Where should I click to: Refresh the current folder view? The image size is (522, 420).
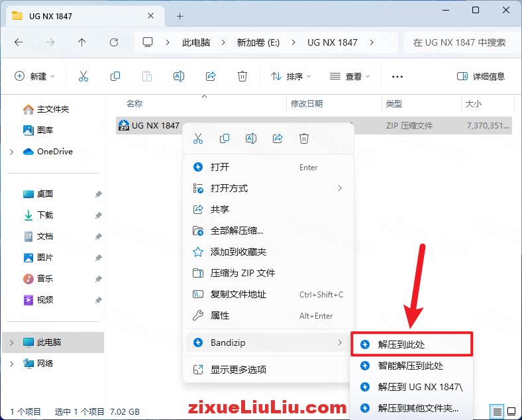pos(114,42)
